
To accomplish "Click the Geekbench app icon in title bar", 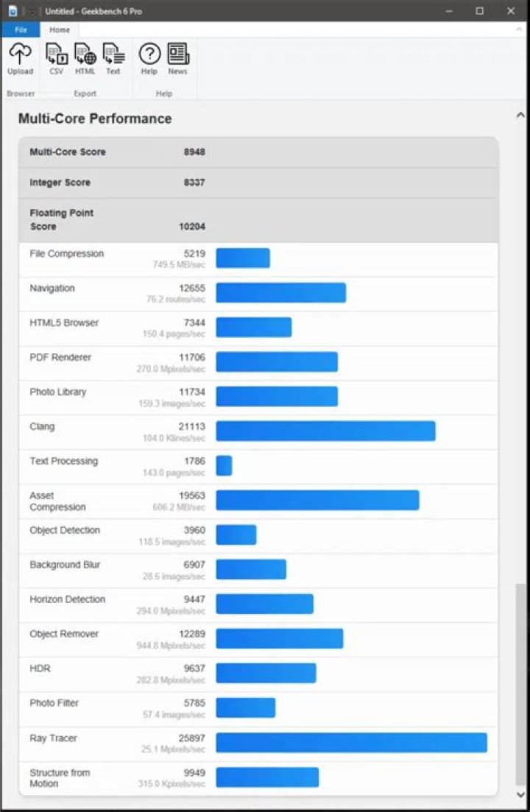I will [13, 11].
